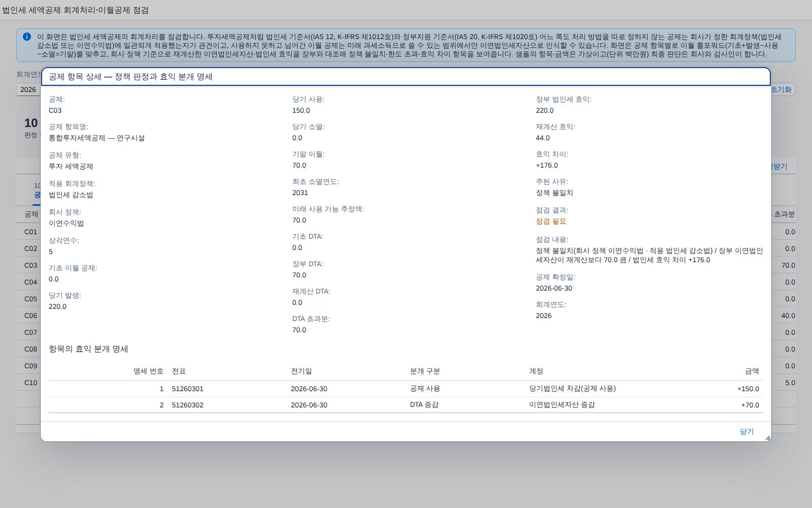
Task: Click the 2026 fiscal year field in background
Action: [x=28, y=89]
